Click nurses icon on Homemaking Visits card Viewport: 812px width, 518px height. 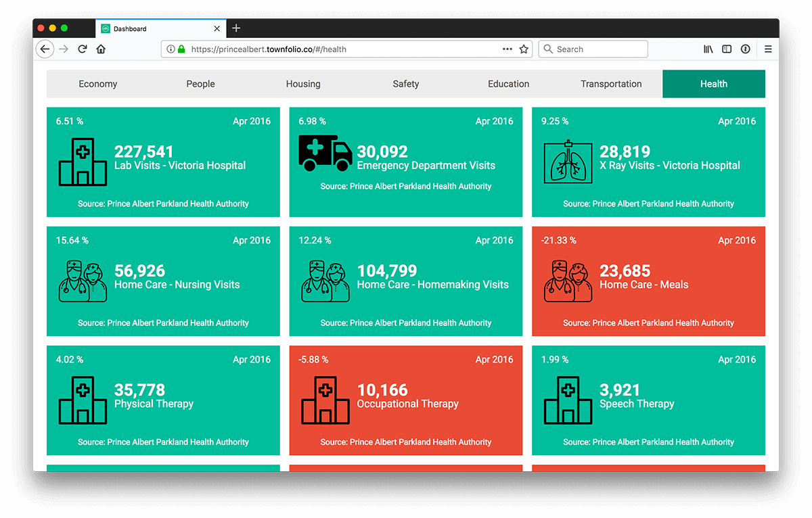tap(325, 281)
